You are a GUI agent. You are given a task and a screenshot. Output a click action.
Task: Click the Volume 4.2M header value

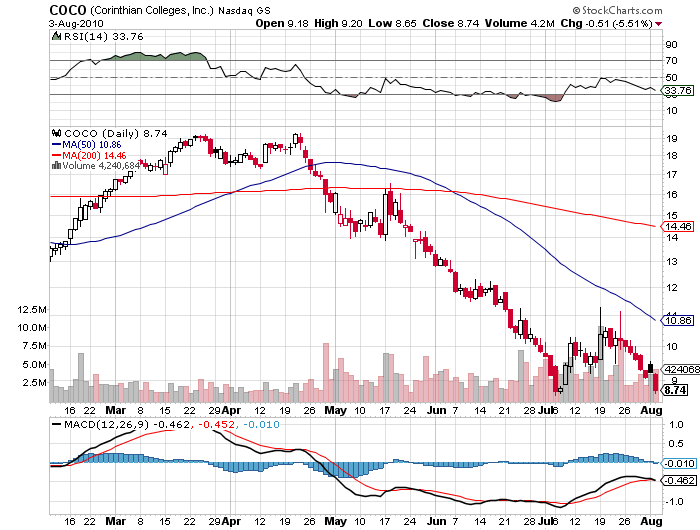coord(520,23)
